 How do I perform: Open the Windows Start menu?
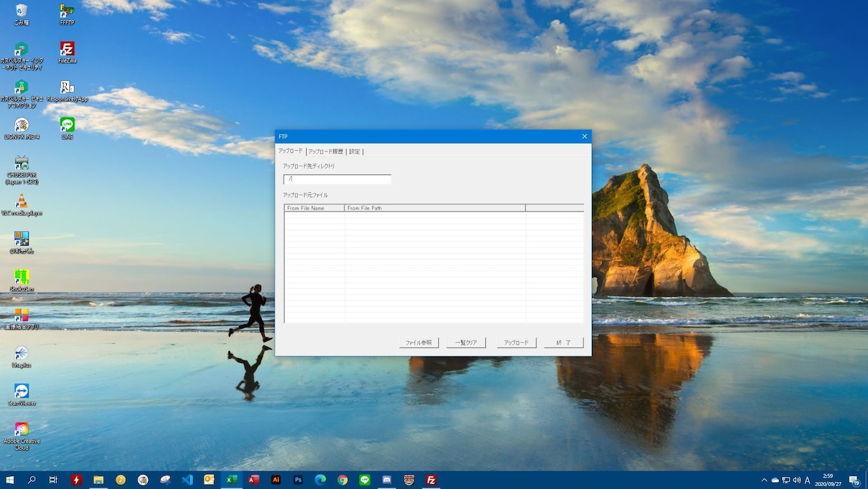[x=10, y=480]
